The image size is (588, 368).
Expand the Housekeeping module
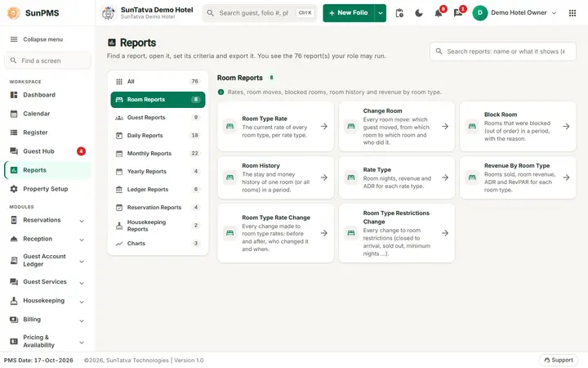[47, 300]
